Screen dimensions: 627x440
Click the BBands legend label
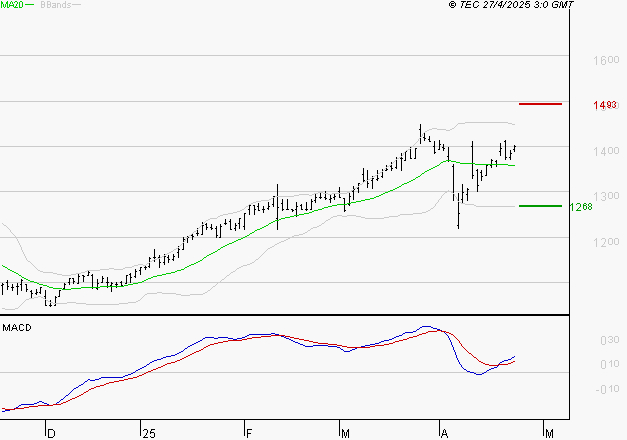(56, 5)
